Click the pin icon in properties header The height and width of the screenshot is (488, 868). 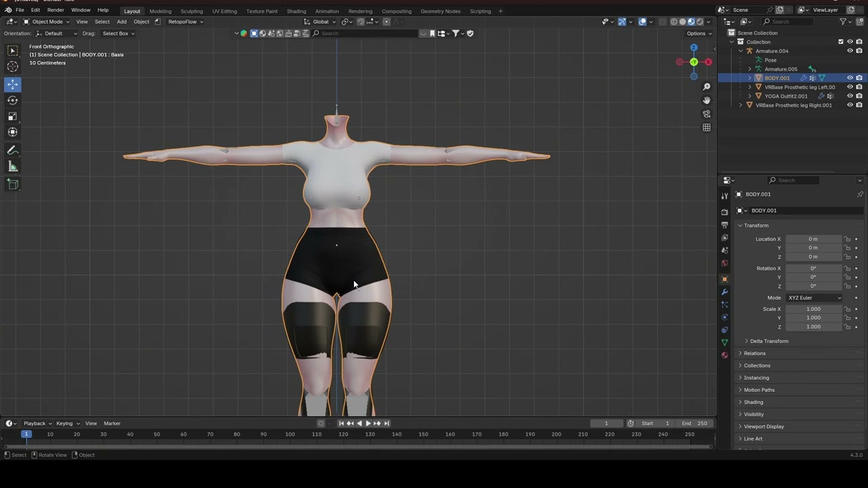coord(860,195)
